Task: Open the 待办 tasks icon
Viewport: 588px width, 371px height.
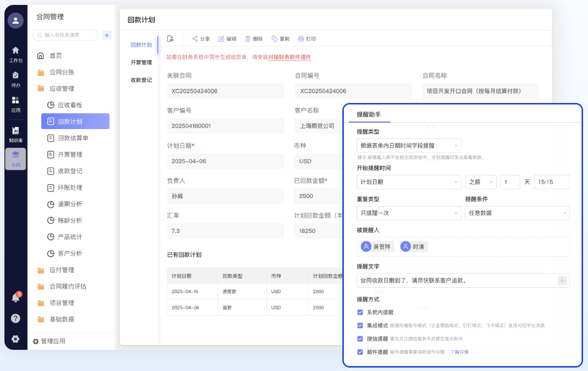Action: 15,78
